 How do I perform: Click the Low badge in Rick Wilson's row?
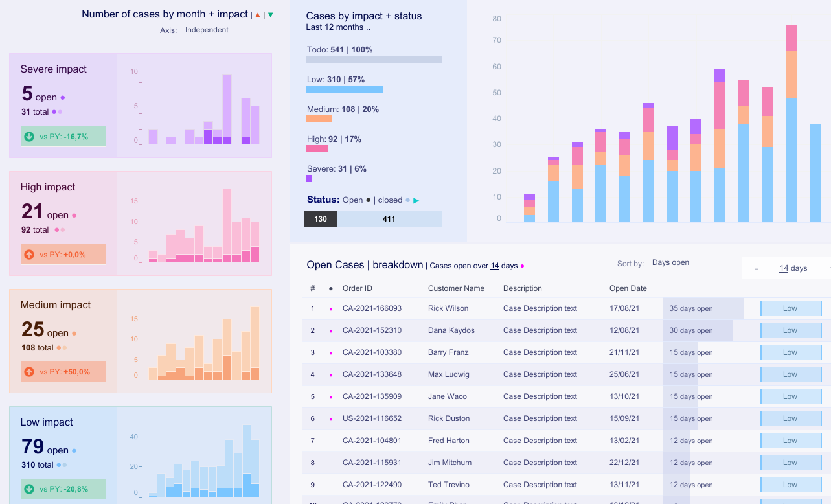coord(790,308)
